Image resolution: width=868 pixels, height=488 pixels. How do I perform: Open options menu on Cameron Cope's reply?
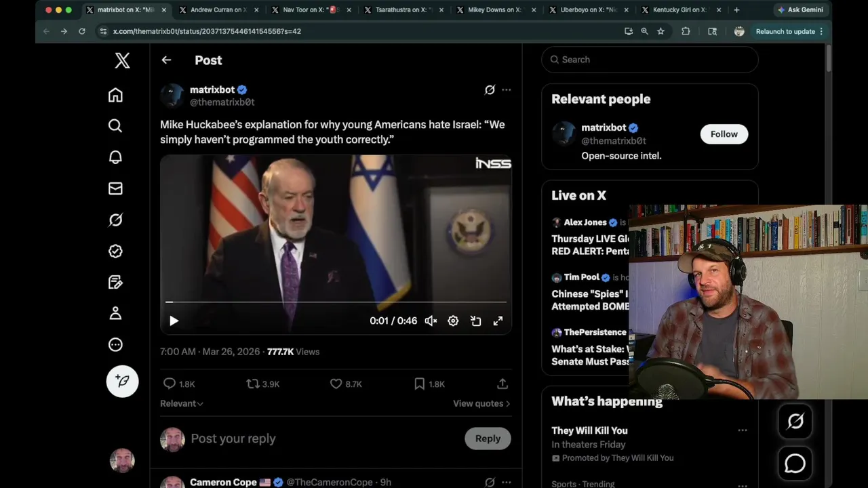506,483
